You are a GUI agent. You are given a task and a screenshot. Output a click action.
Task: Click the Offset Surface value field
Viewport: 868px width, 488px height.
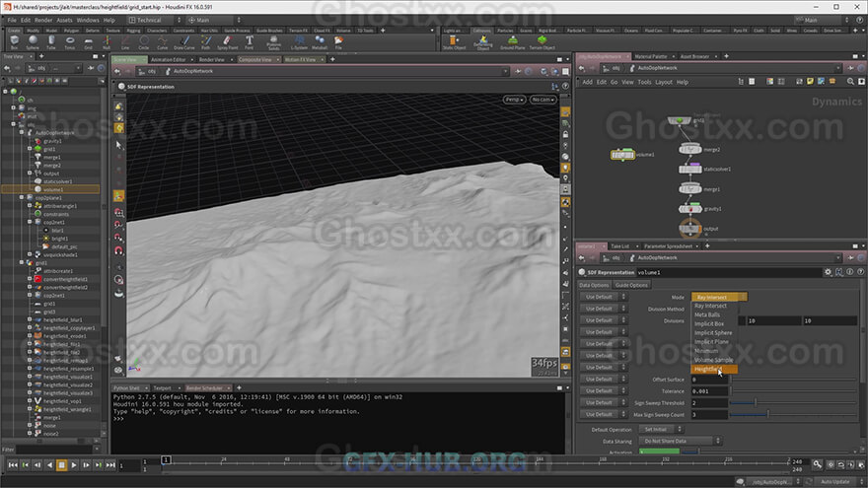coord(709,380)
